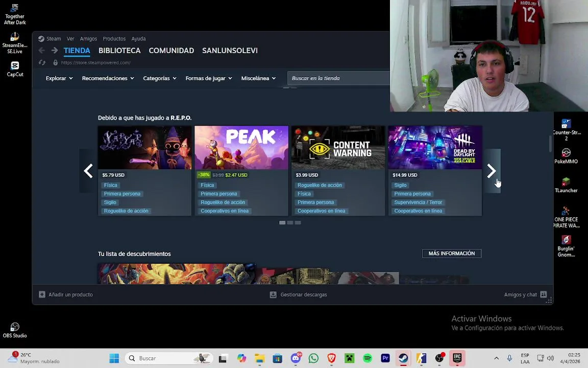Click the lock icon beside the store URL
This screenshot has width=588, height=368.
(56, 63)
